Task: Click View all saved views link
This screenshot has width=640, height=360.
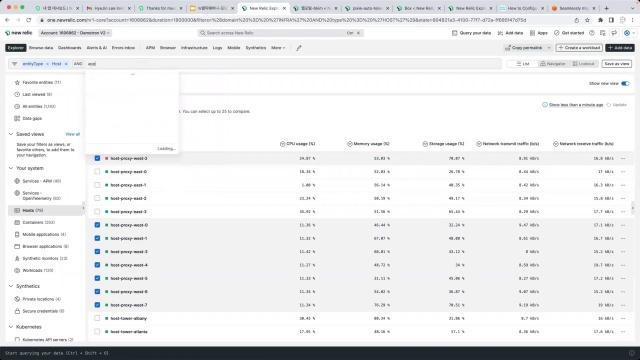Action: (73, 134)
